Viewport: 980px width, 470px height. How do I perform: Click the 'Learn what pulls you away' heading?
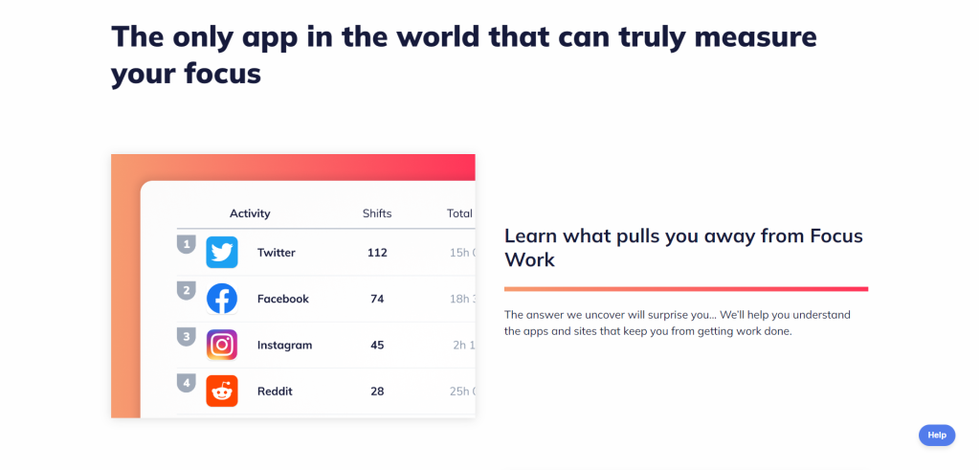(683, 247)
